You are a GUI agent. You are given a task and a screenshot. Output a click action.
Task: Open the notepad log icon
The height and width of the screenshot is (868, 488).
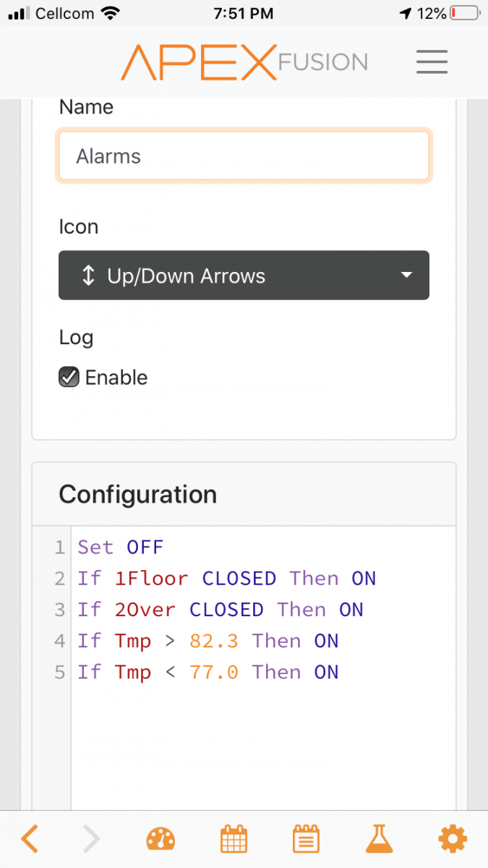[x=306, y=839]
